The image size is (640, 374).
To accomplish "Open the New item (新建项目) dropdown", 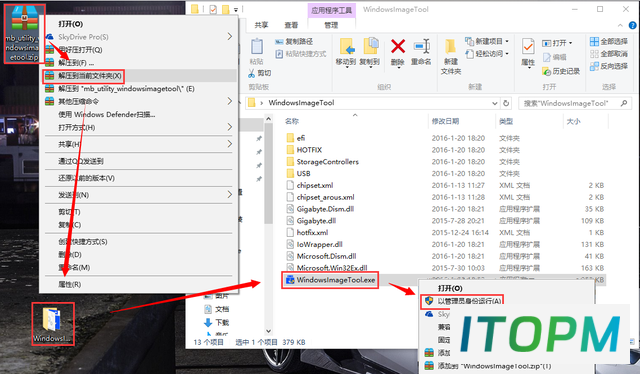I will click(487, 41).
